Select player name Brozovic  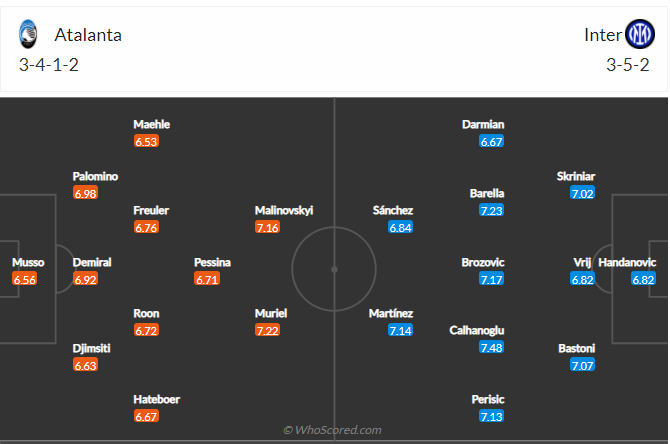pyautogui.click(x=483, y=262)
